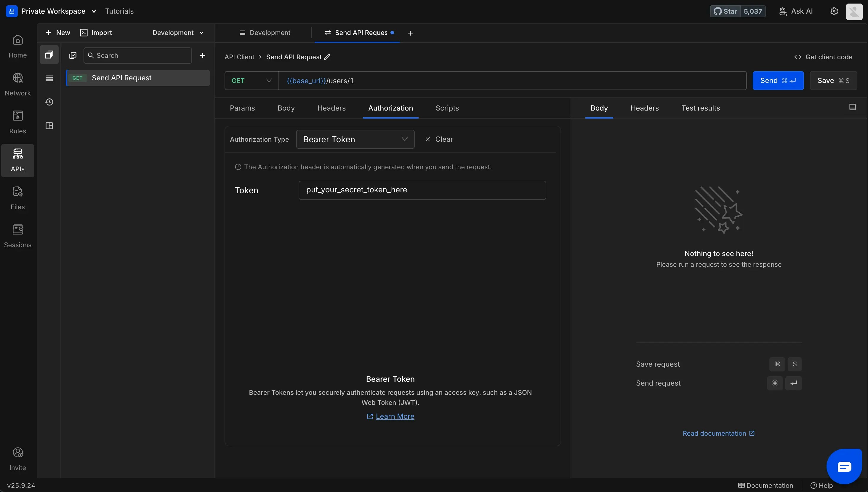Open the chat support bubble
Viewport: 868px width, 492px height.
(x=844, y=467)
